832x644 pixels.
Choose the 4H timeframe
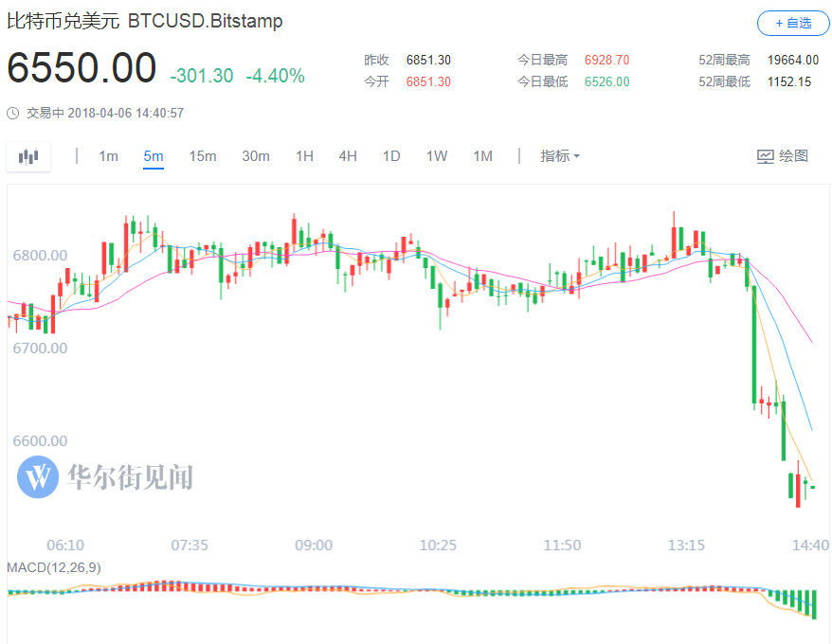(348, 156)
